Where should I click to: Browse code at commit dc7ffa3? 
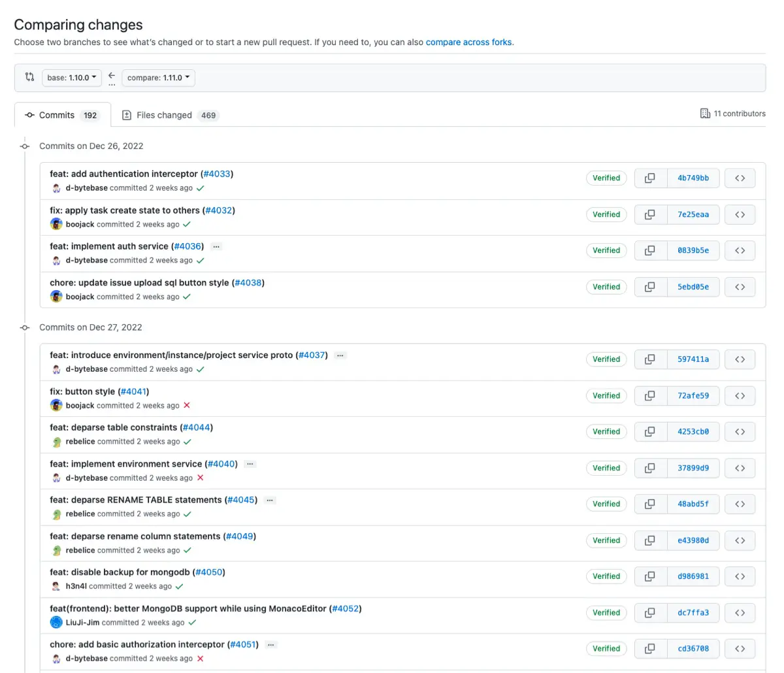pos(740,612)
